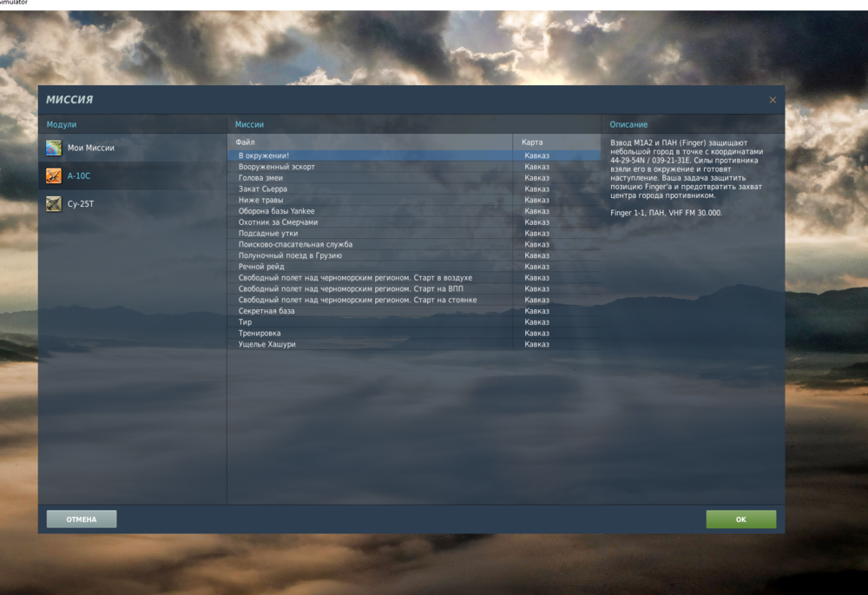The image size is (868, 595).
Task: Choose the Су-25Т aircraft icon
Action: 54,204
